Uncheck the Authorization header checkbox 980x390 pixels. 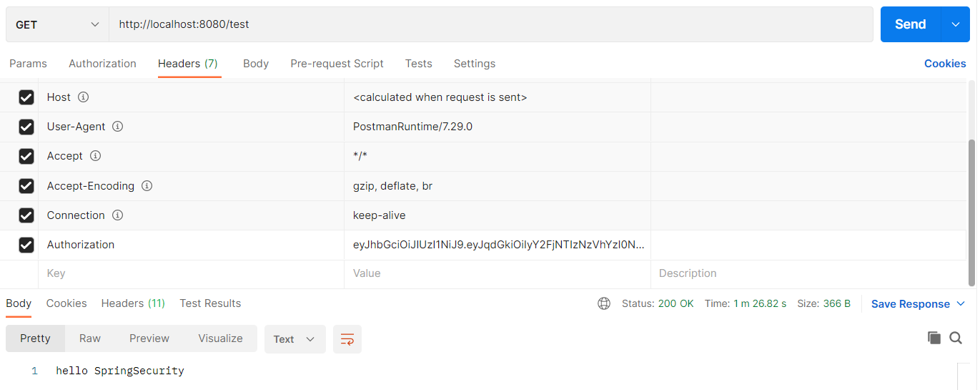point(26,245)
